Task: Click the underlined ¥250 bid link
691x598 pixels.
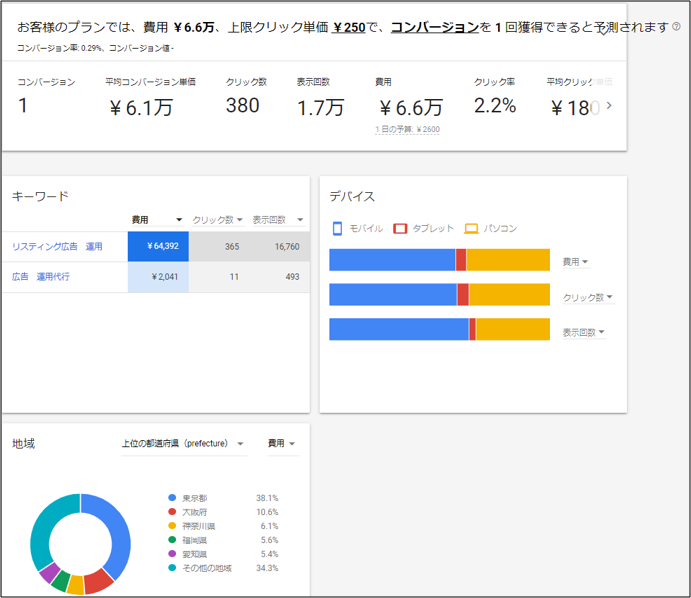Action: pos(349,27)
